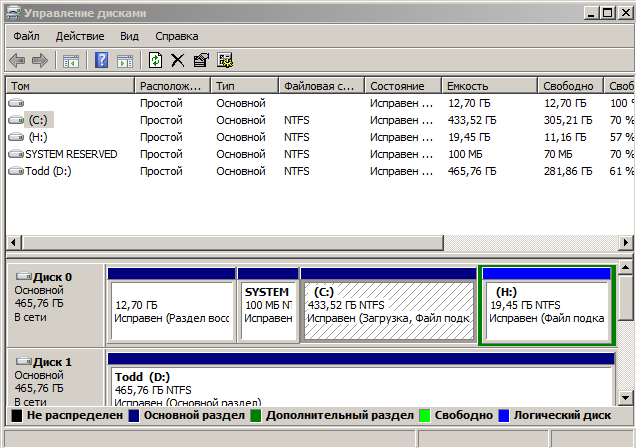Open the Справка menu

click(x=177, y=36)
